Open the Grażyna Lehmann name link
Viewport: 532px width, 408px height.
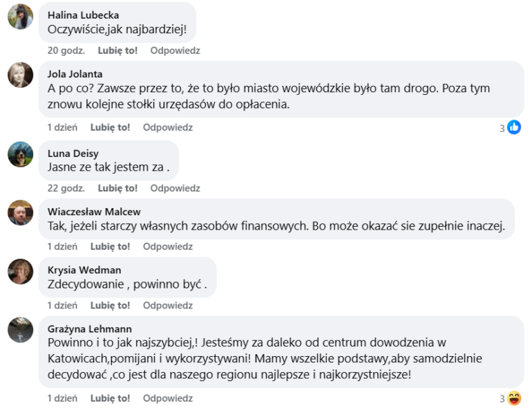[x=89, y=329]
